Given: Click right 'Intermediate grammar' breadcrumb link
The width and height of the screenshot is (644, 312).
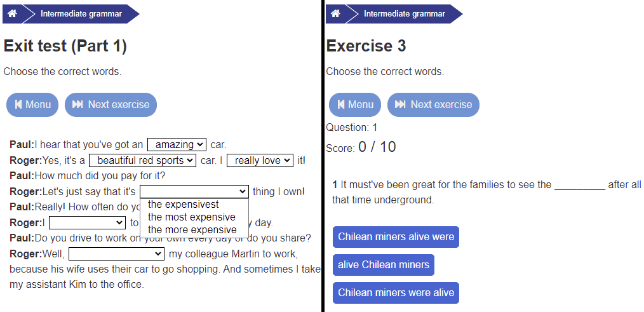Looking at the screenshot, I should coord(405,14).
